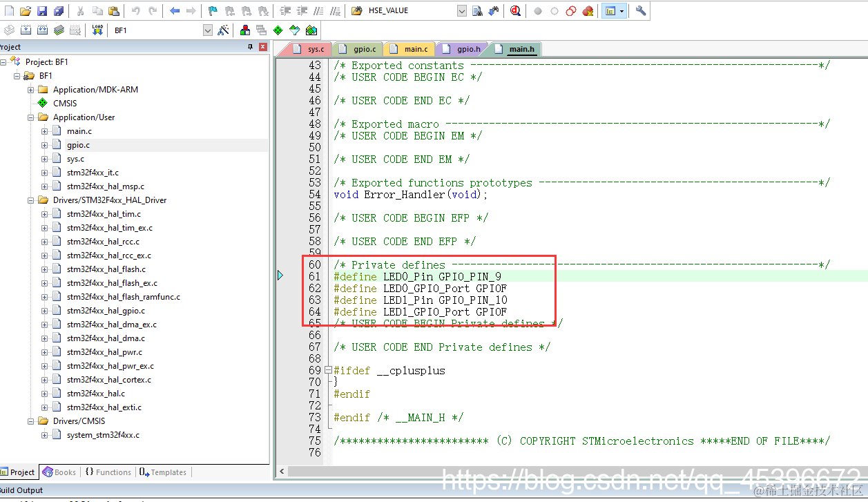The height and width of the screenshot is (502, 868).
Task: Cut the selection with the scissors icon
Action: tap(80, 11)
